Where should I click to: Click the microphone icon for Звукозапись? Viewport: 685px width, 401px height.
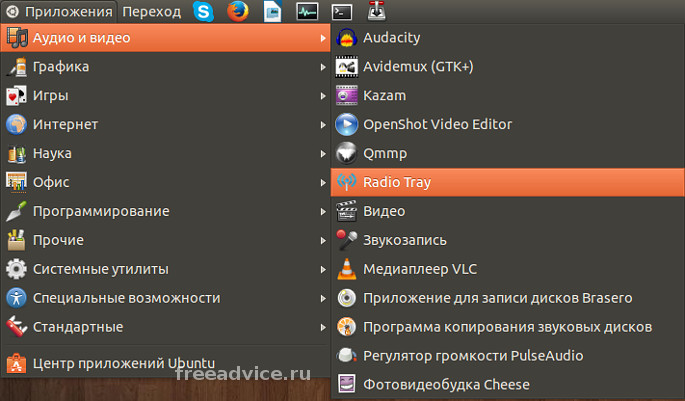346,240
